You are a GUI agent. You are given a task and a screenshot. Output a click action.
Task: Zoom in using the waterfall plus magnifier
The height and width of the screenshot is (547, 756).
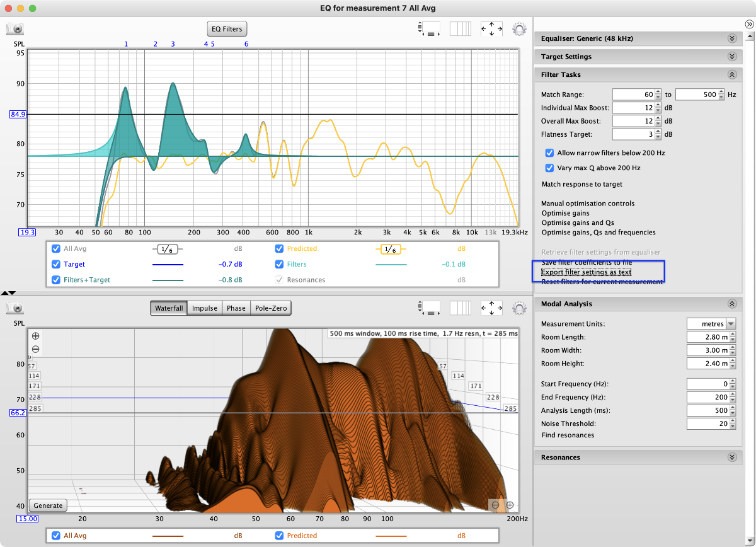(x=36, y=336)
